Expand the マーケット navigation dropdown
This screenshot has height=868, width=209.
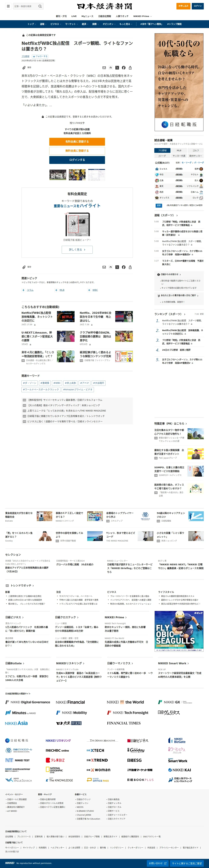pyautogui.click(x=71, y=24)
